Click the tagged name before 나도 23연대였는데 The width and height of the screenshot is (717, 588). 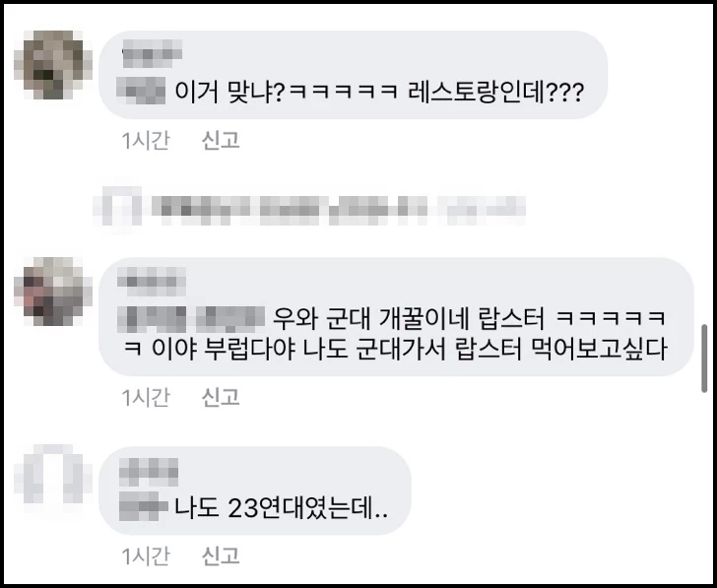point(144,506)
